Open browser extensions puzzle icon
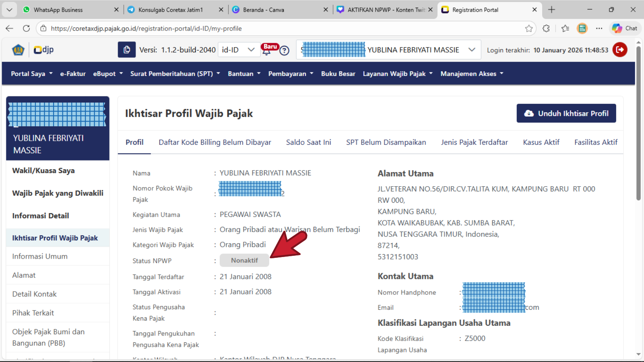The width and height of the screenshot is (644, 362). click(x=546, y=29)
